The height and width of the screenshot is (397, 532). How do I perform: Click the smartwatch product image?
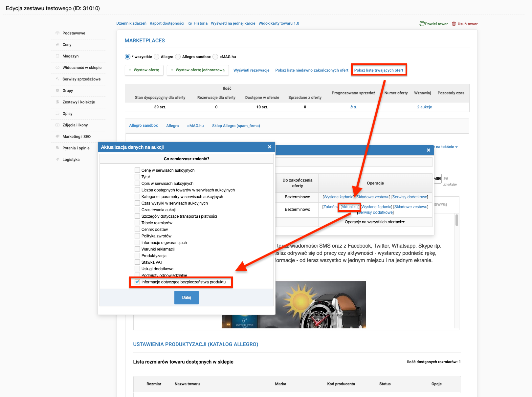point(294,305)
